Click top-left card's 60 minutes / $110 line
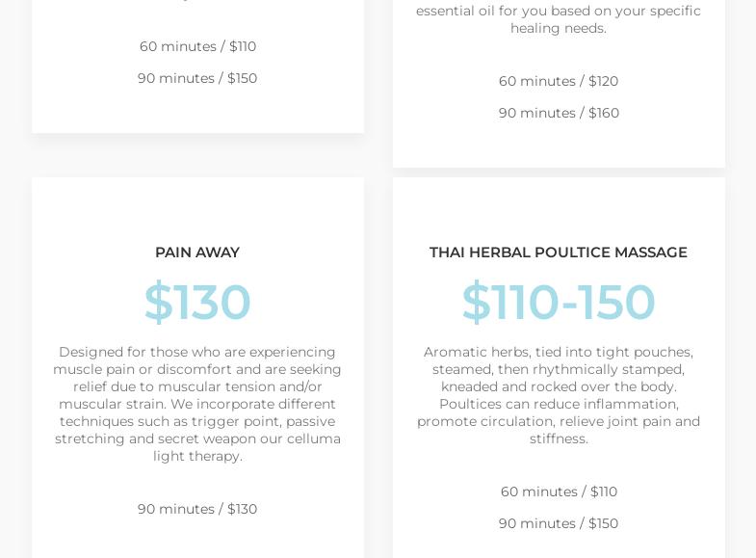Screen dimensions: 756x558 (197, 46)
